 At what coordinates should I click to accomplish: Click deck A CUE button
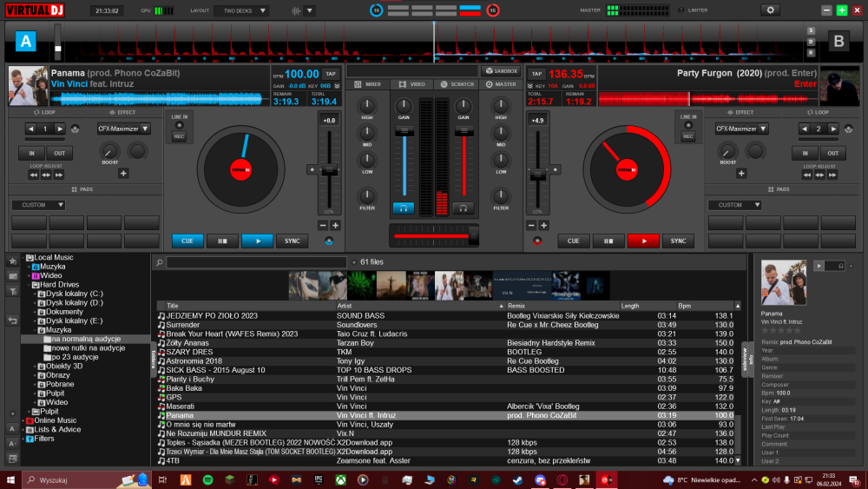187,241
